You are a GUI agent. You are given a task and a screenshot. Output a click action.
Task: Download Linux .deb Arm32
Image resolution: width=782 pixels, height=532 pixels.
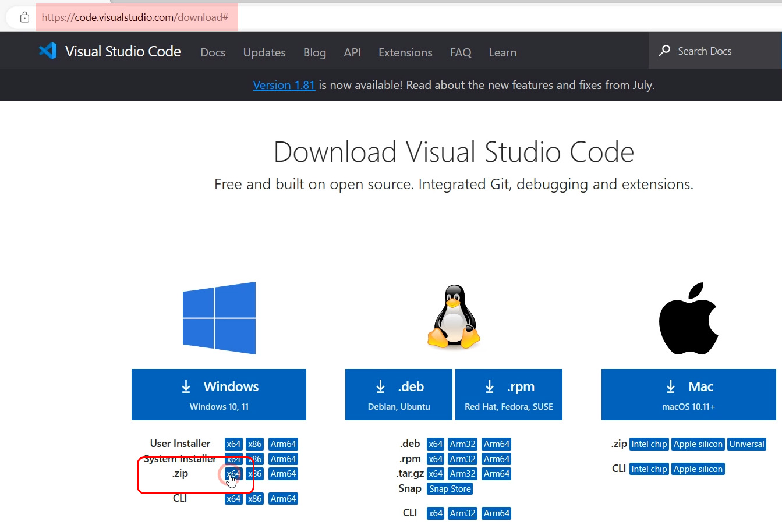[x=463, y=444]
